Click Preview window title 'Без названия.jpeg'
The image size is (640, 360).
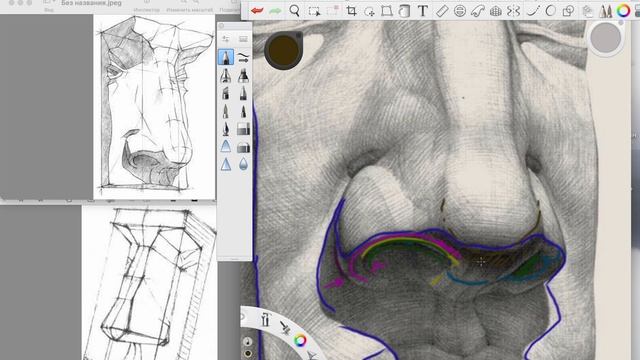coord(91,3)
